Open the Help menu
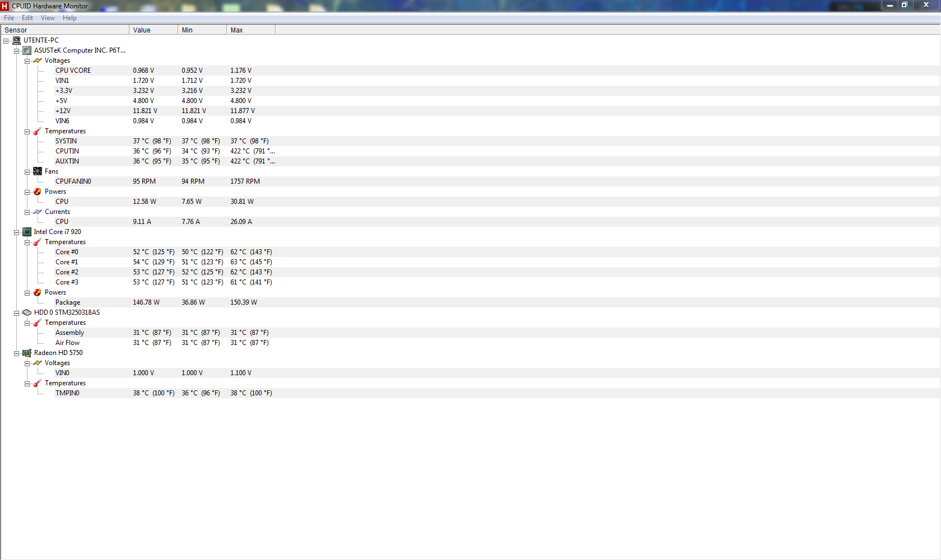941x560 pixels. (69, 18)
